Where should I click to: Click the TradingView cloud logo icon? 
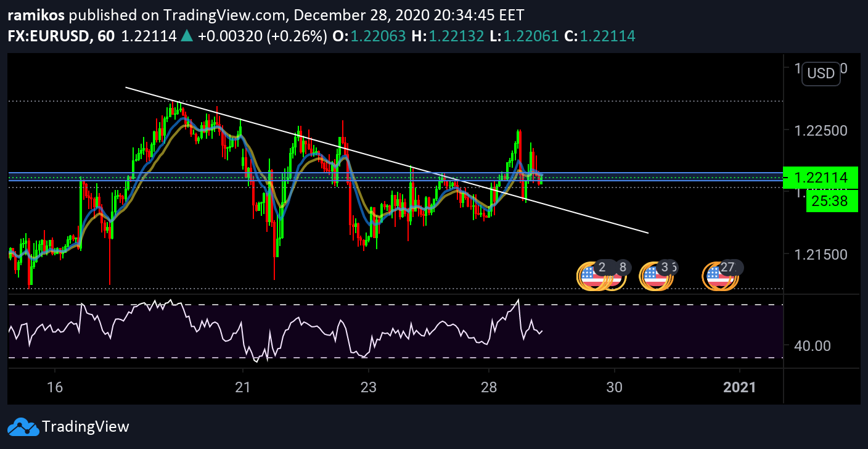pyautogui.click(x=23, y=426)
